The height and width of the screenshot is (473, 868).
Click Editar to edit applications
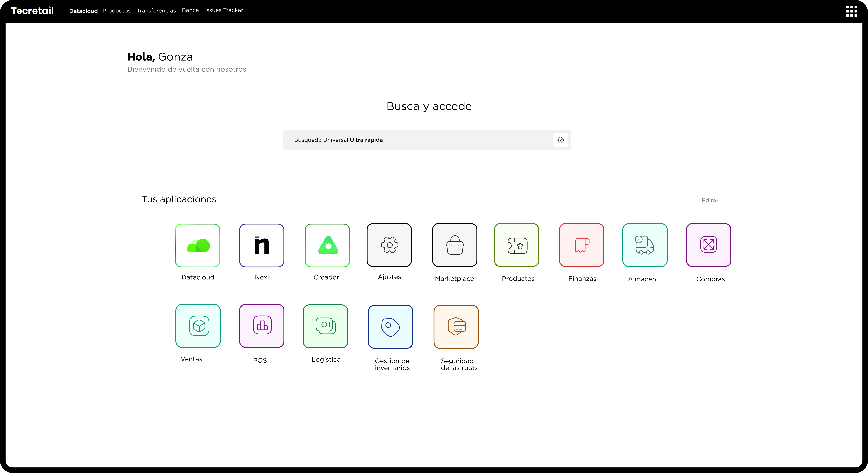[710, 201]
